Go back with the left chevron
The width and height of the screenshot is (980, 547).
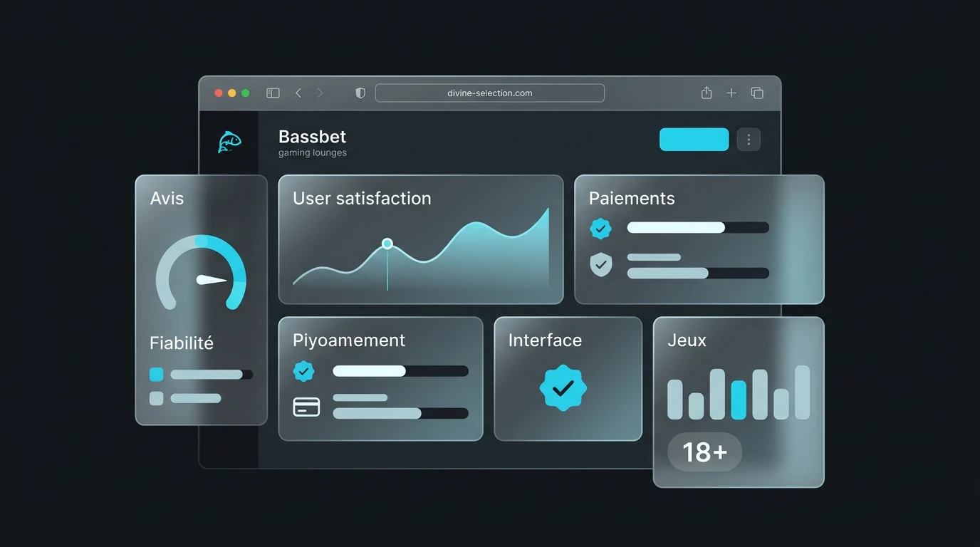click(298, 93)
